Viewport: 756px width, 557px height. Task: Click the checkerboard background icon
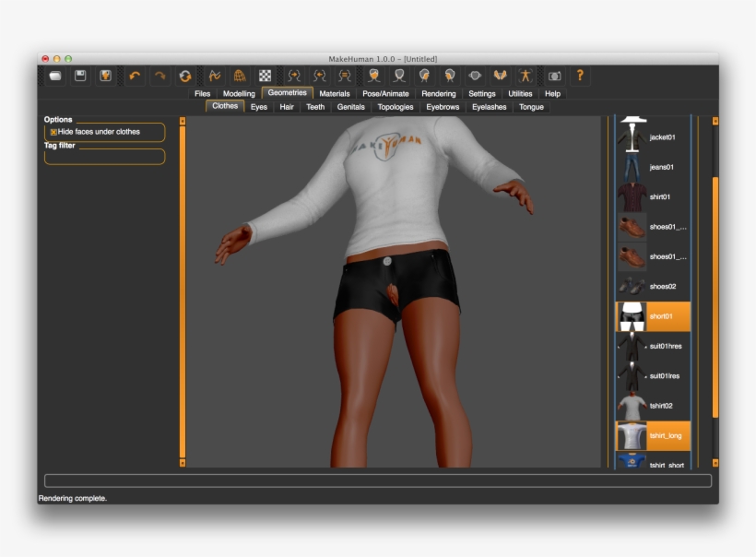[266, 76]
